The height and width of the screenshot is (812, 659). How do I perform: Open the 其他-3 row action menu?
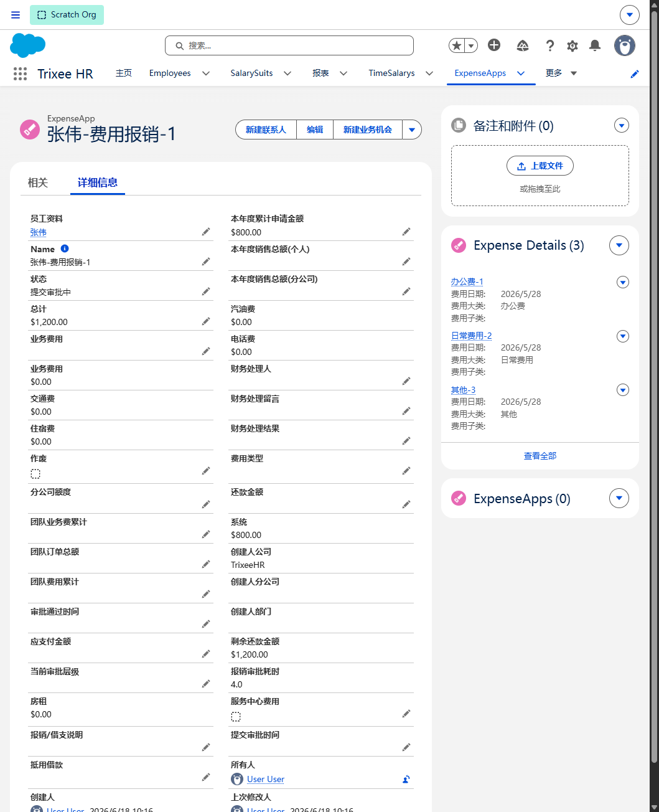623,390
